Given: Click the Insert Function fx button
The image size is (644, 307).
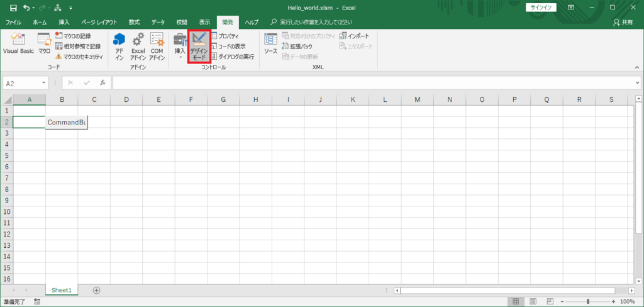Looking at the screenshot, I should (103, 82).
